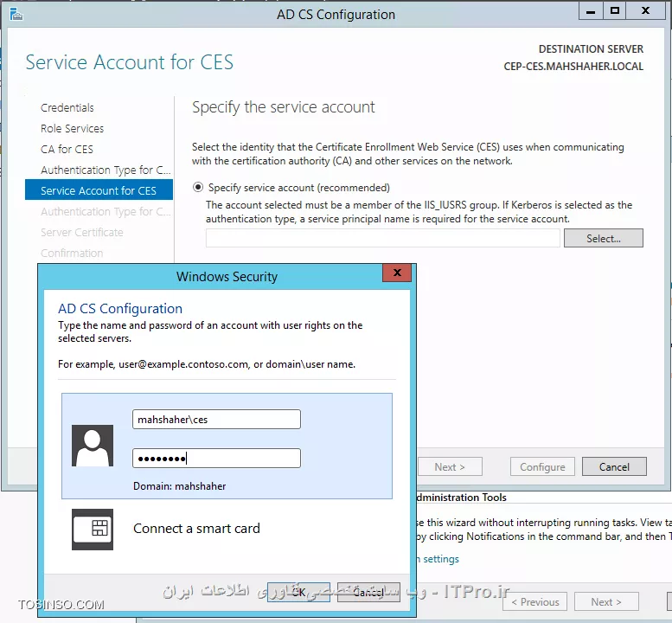Choose the smart card icon
The height and width of the screenshot is (623, 672).
pyautogui.click(x=93, y=529)
